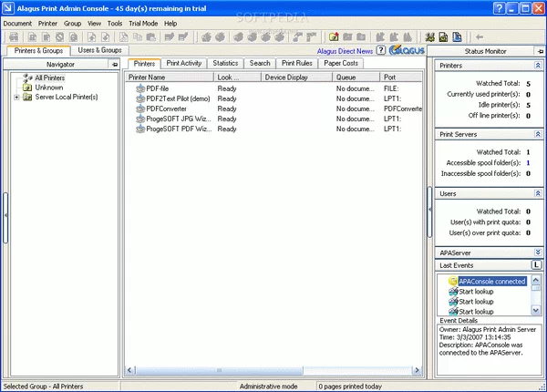The width and height of the screenshot is (547, 392).
Task: Click '0 pages printed today' in status bar
Action: pyautogui.click(x=350, y=386)
